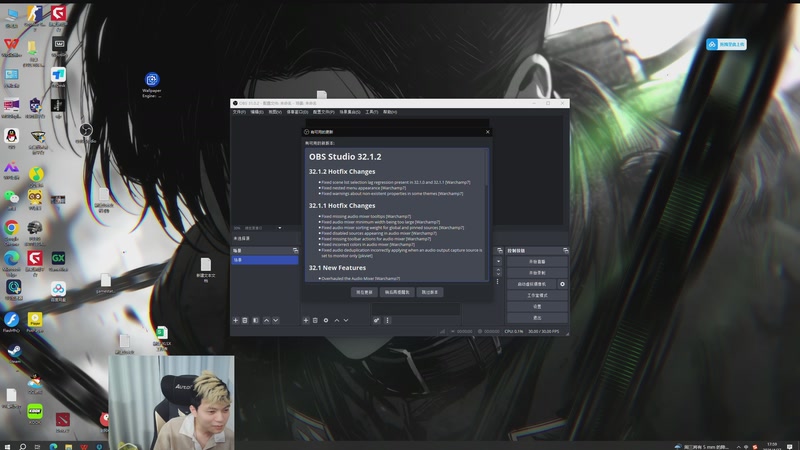Undock the Controls panel via its float icon
Image resolution: width=800 pixels, height=450 pixels.
[565, 251]
